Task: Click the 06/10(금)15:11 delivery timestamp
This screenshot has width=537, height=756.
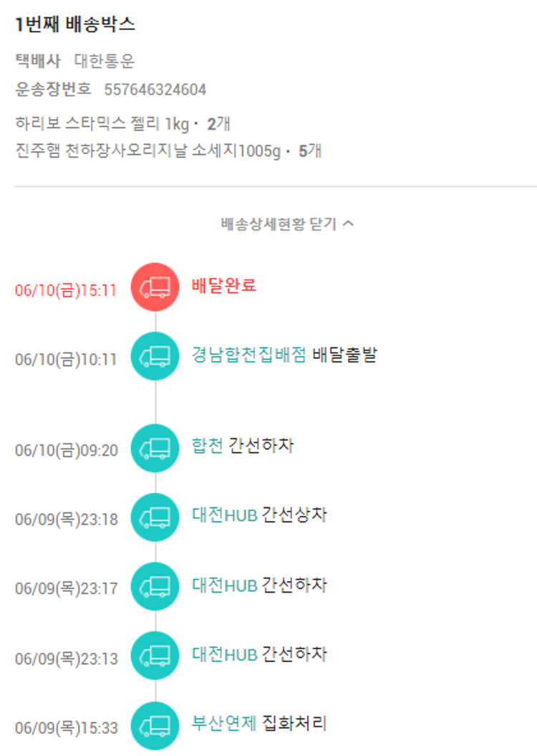Action: pyautogui.click(x=66, y=290)
